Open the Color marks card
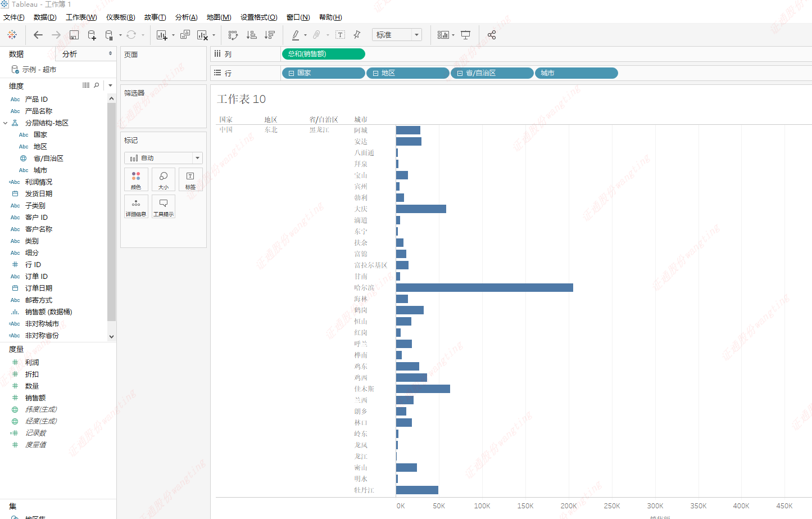The height and width of the screenshot is (519, 812). (x=136, y=179)
